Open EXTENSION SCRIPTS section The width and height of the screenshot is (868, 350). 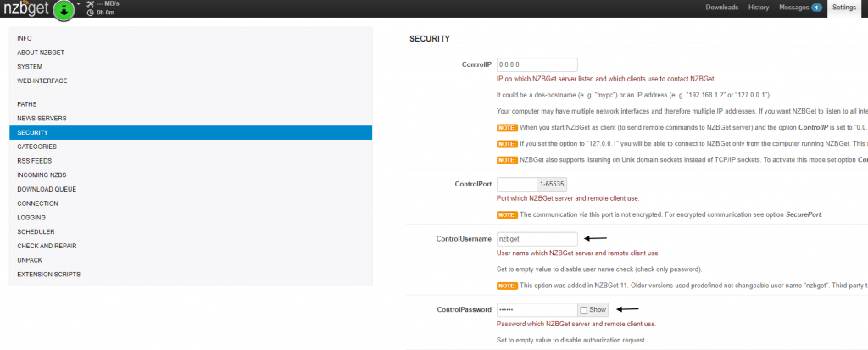(191, 274)
